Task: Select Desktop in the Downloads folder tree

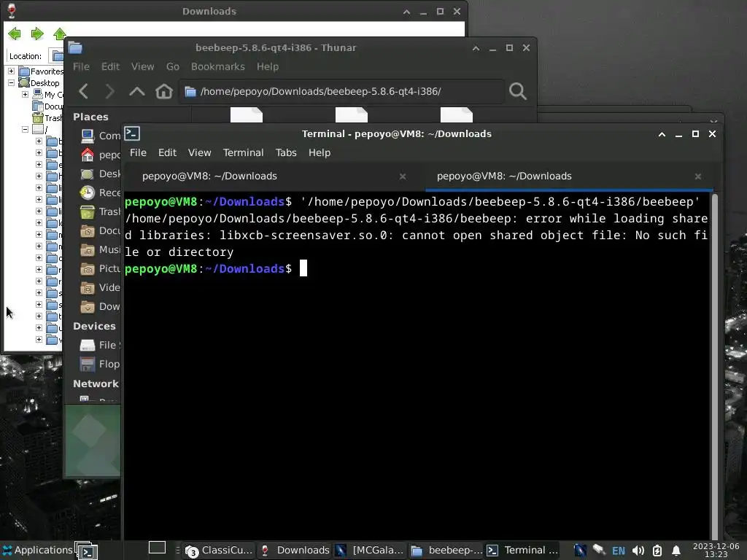Action: click(39, 83)
